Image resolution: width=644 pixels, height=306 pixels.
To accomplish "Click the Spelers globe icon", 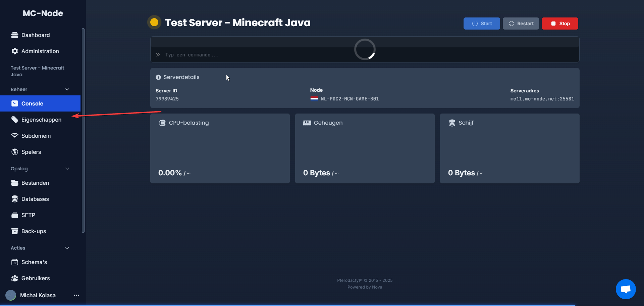I will point(15,152).
